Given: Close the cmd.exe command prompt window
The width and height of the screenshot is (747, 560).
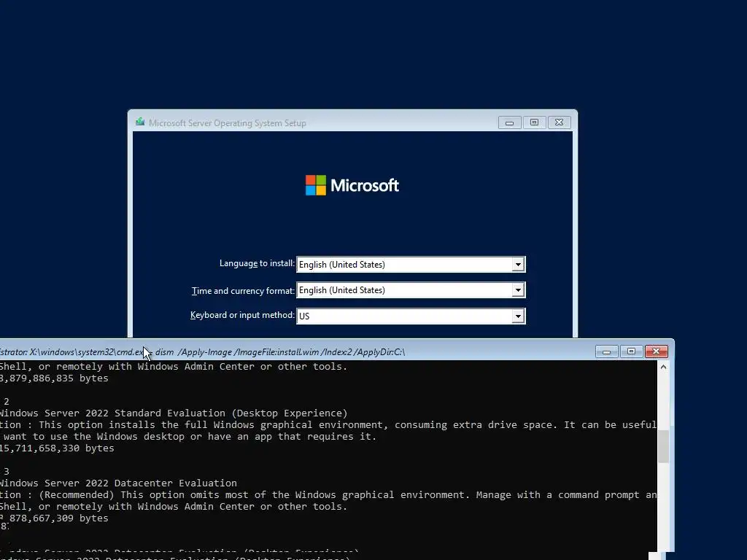Looking at the screenshot, I should click(656, 351).
